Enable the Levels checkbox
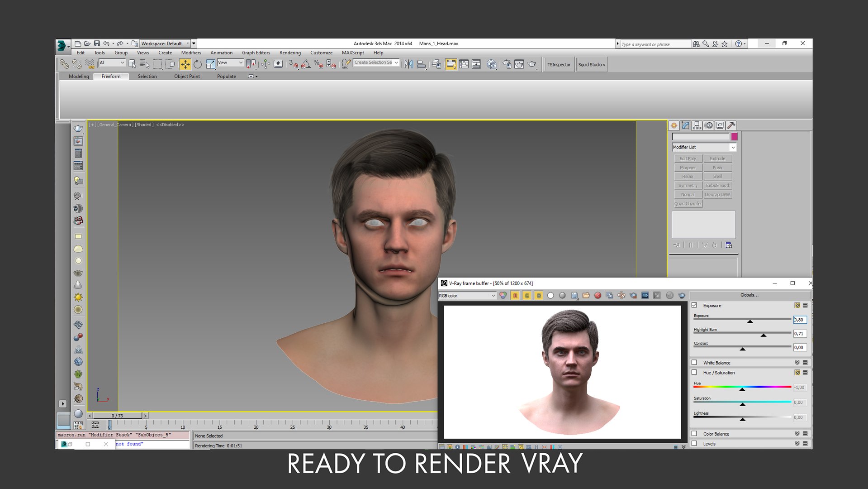The height and width of the screenshot is (489, 868). point(694,443)
